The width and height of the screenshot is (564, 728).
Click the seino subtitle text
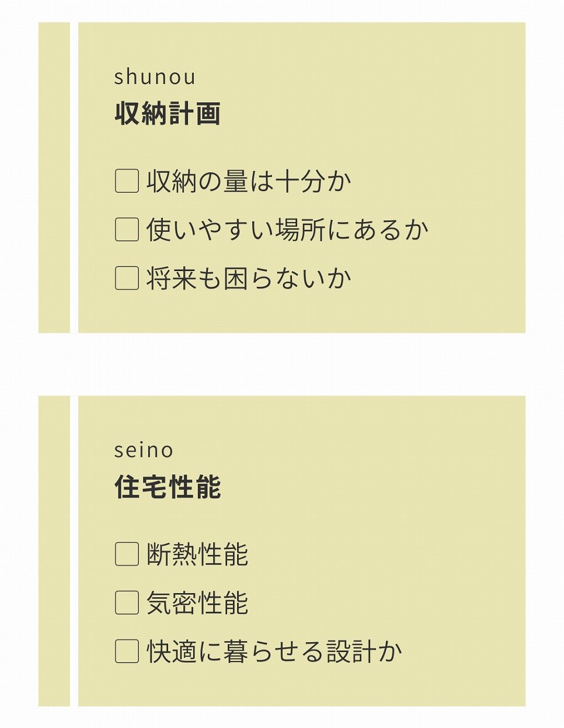coord(144,450)
